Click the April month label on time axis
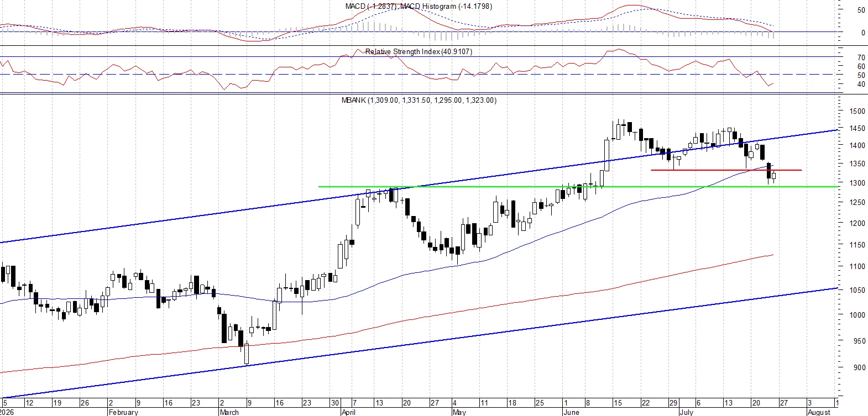Viewport: 868px width, 416px height. point(348,412)
